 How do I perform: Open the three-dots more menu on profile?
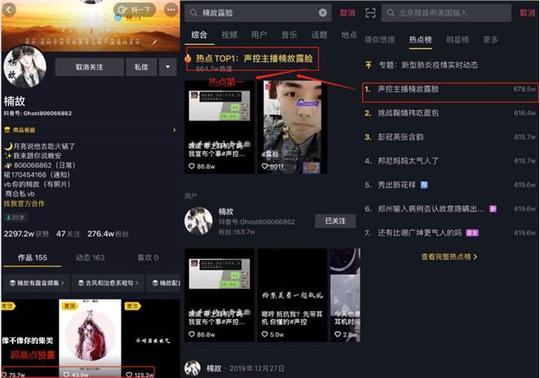[x=171, y=10]
